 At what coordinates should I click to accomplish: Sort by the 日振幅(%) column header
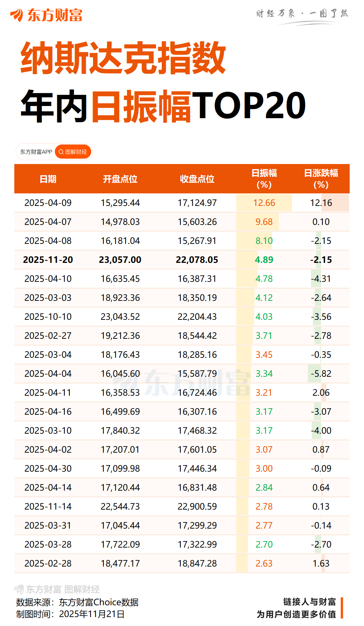point(264,179)
